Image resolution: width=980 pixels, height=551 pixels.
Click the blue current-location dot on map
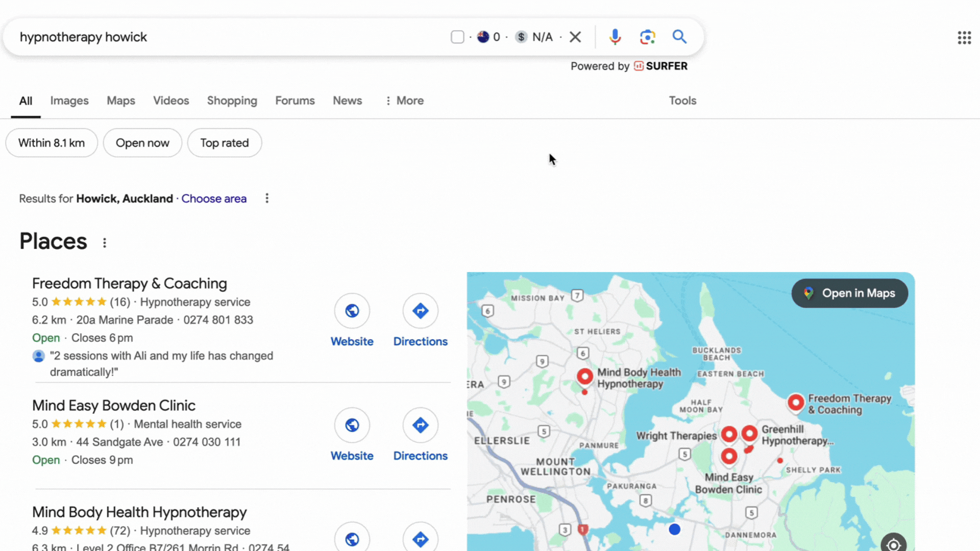pyautogui.click(x=675, y=530)
